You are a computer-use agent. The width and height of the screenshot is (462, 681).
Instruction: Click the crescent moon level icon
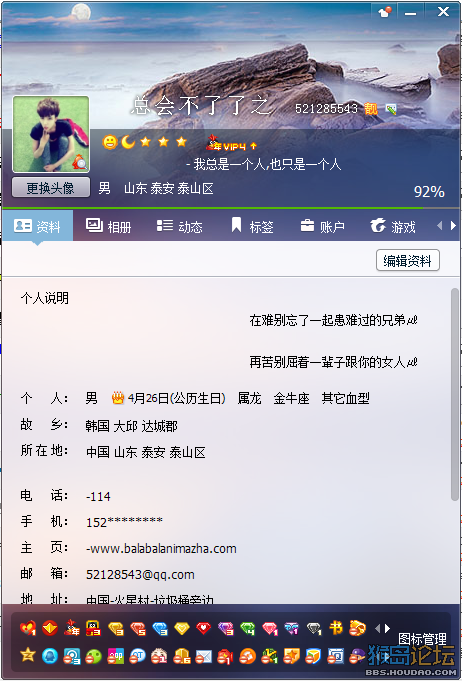coord(128,142)
